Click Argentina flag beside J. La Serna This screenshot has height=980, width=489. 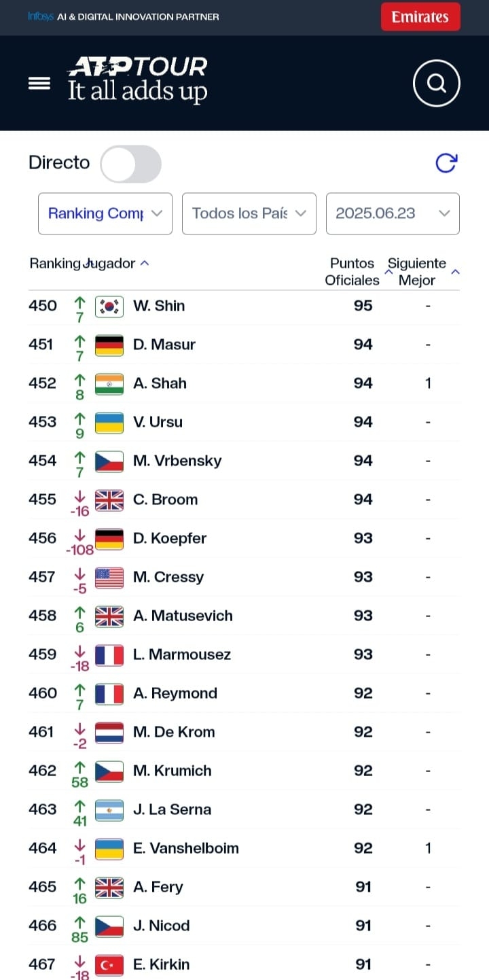[109, 810]
